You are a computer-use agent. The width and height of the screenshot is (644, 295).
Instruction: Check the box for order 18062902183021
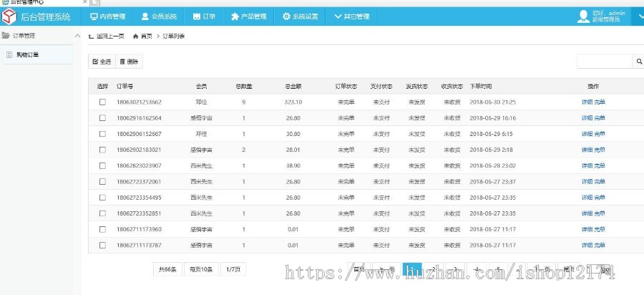coord(102,150)
